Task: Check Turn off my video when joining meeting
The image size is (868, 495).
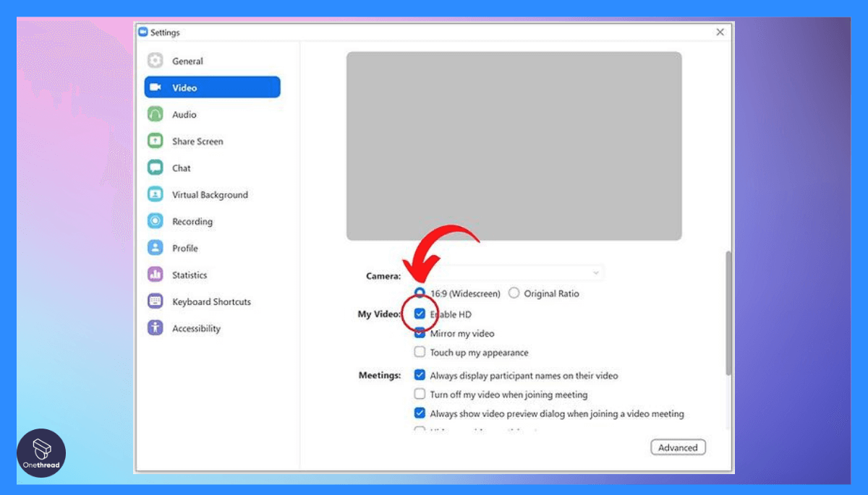Action: click(420, 394)
